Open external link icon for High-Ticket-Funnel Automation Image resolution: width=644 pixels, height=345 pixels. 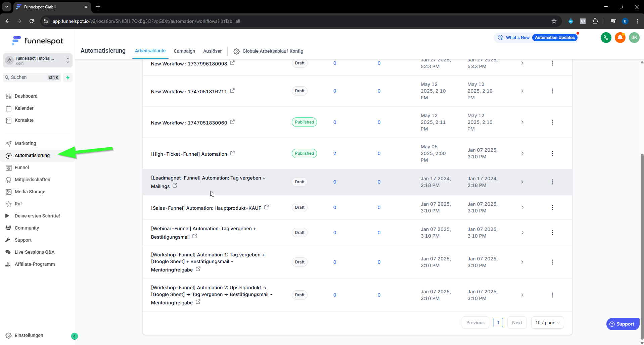click(x=232, y=153)
